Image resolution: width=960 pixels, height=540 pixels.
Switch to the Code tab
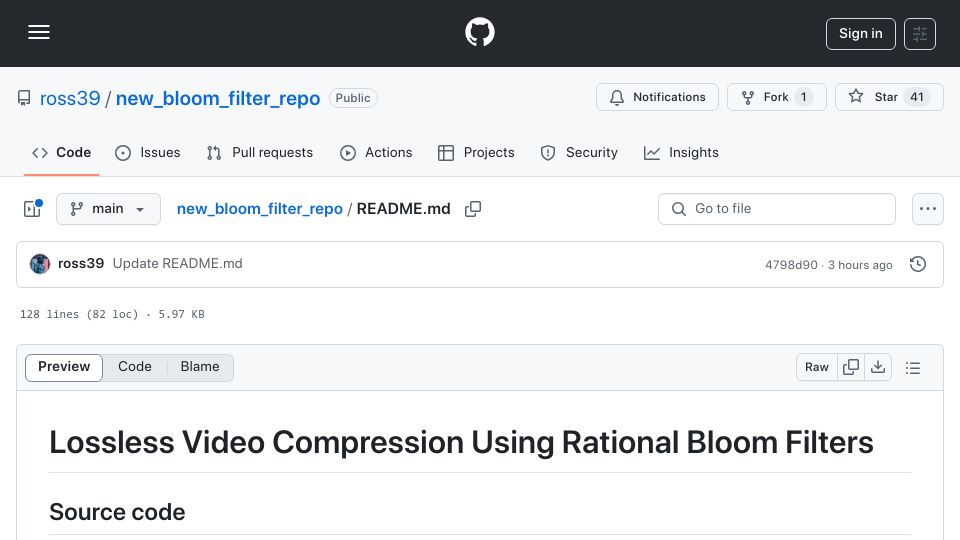click(x=61, y=152)
